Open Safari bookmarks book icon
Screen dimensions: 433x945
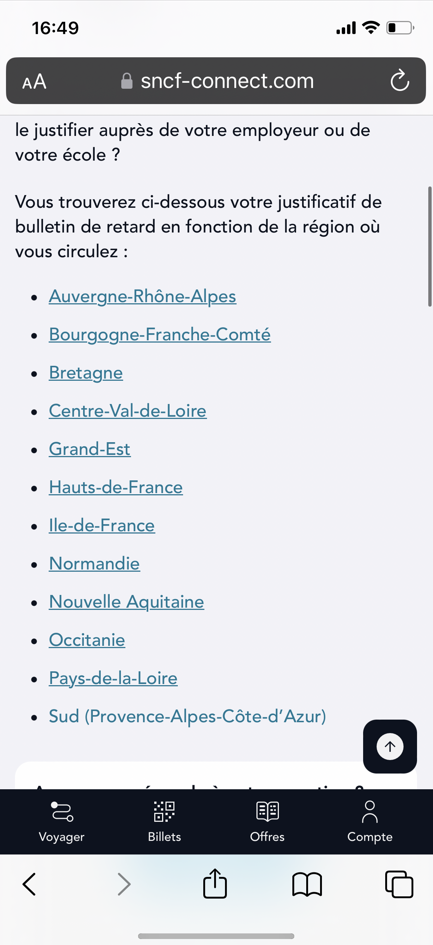(307, 885)
